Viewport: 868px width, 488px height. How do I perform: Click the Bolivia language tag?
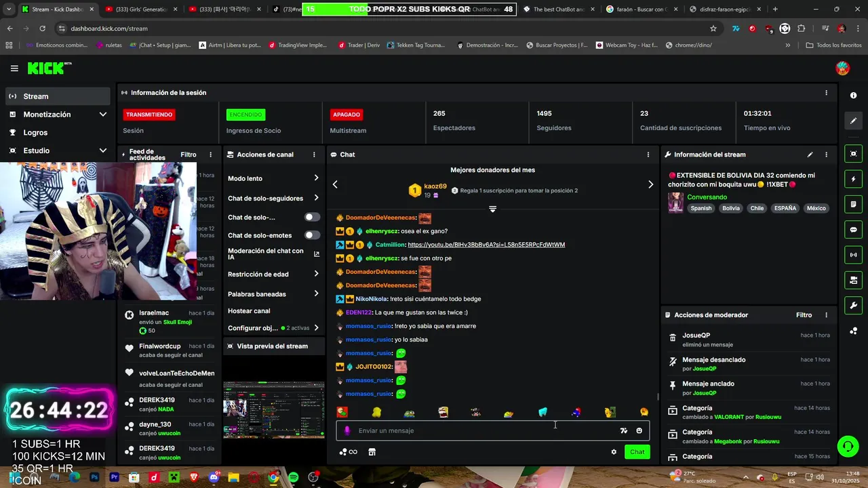[x=731, y=208]
